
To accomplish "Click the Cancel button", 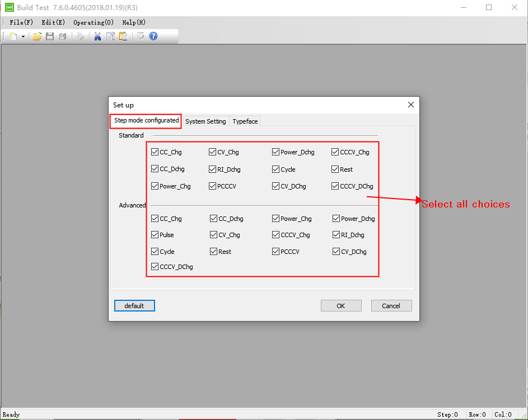I will click(391, 306).
